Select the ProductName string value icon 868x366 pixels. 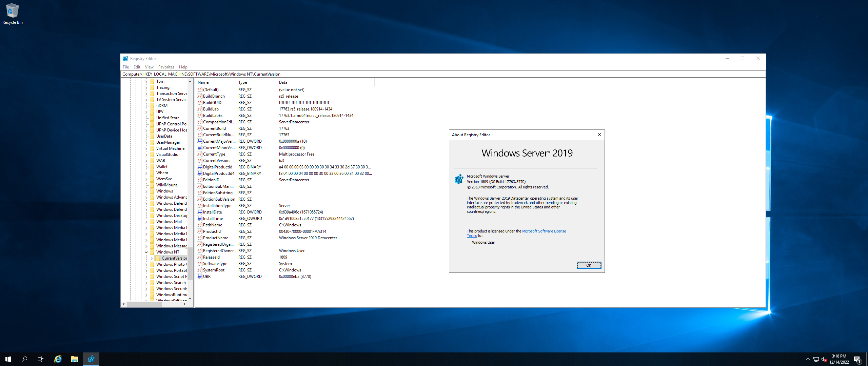200,238
